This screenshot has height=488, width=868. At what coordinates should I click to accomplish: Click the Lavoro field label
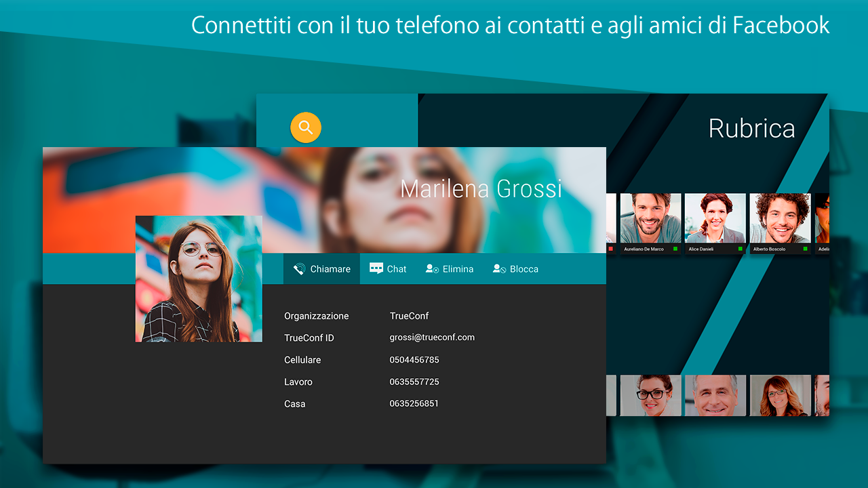(298, 382)
